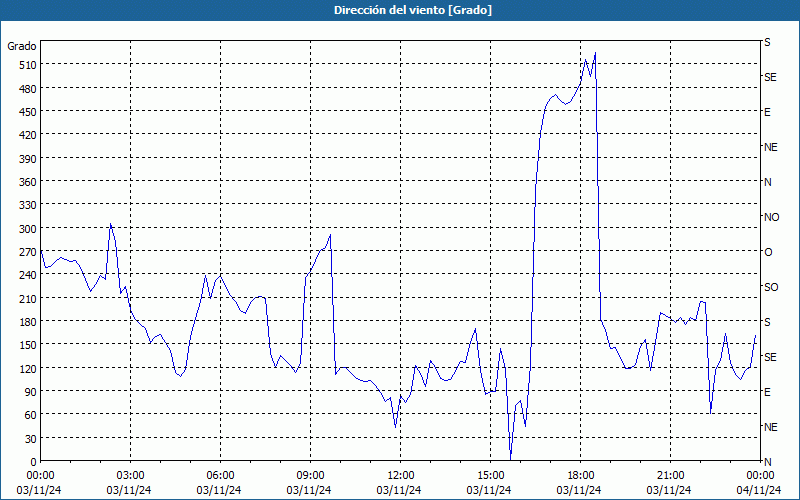Select the 90 y-axis value

coord(31,391)
